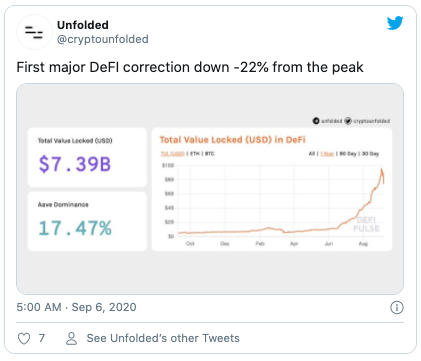The height and width of the screenshot is (361, 421).
Task: Select the BTC chart tab
Action: 210,154
